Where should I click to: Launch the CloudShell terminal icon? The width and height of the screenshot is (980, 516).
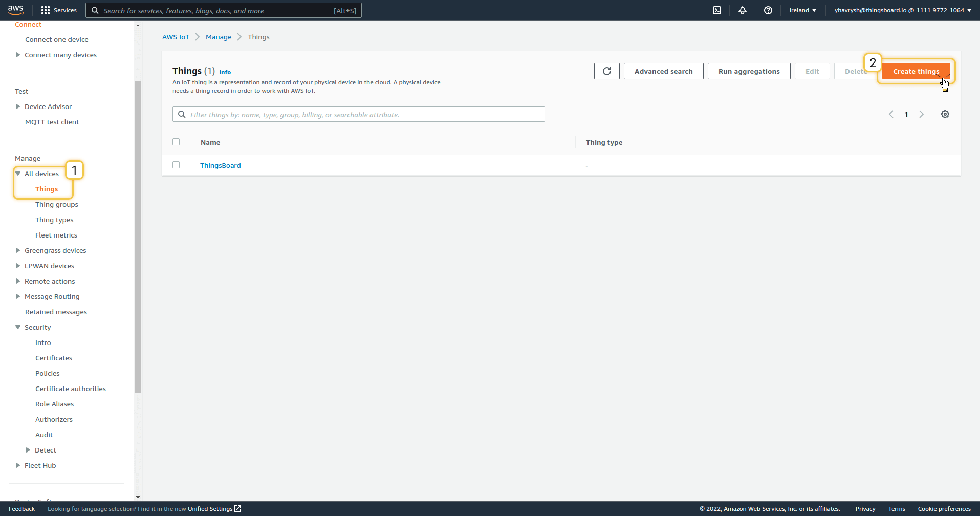pos(717,10)
